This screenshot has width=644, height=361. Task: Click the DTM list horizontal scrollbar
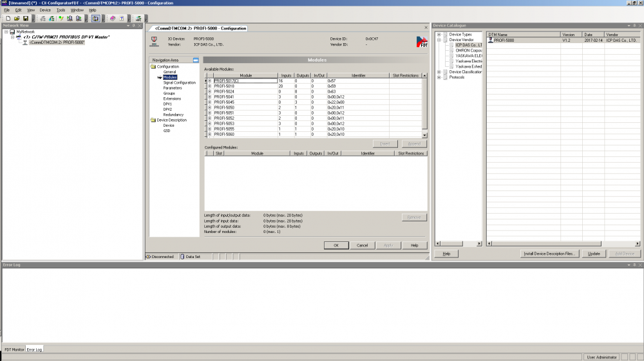tap(563, 244)
